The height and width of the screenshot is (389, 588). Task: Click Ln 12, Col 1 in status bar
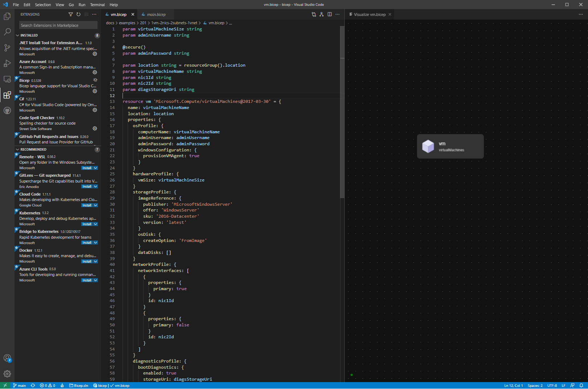(x=513, y=386)
